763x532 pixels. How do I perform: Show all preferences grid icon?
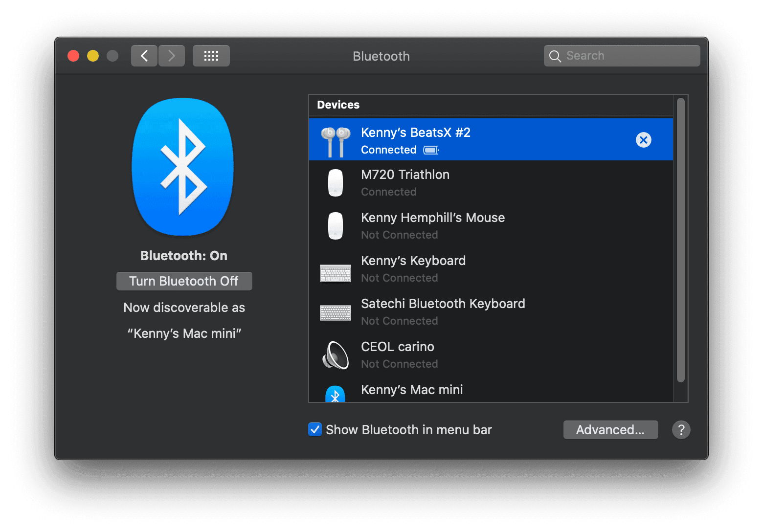pyautogui.click(x=211, y=56)
